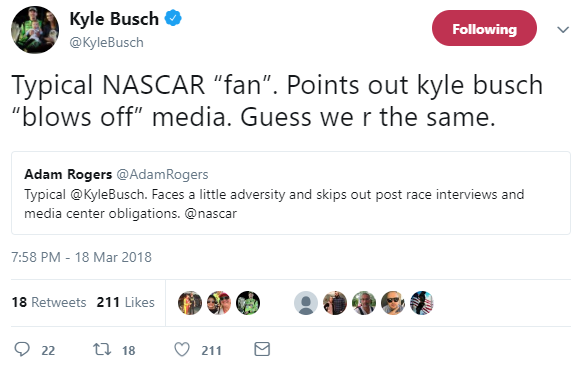View the 211 Likes list
This screenshot has height=375, width=585.
125,302
